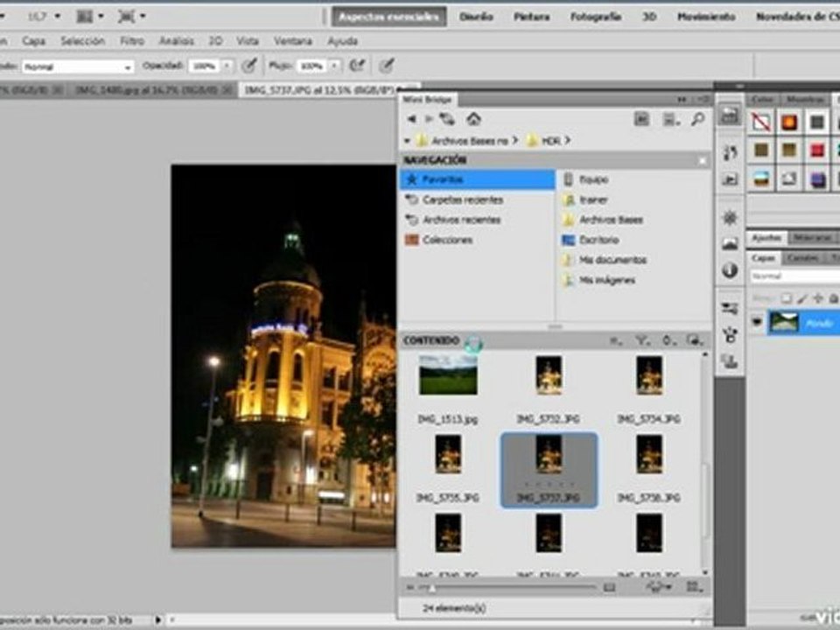The height and width of the screenshot is (630, 840).
Task: Select the Colecciones icon in Navegación
Action: tap(411, 240)
